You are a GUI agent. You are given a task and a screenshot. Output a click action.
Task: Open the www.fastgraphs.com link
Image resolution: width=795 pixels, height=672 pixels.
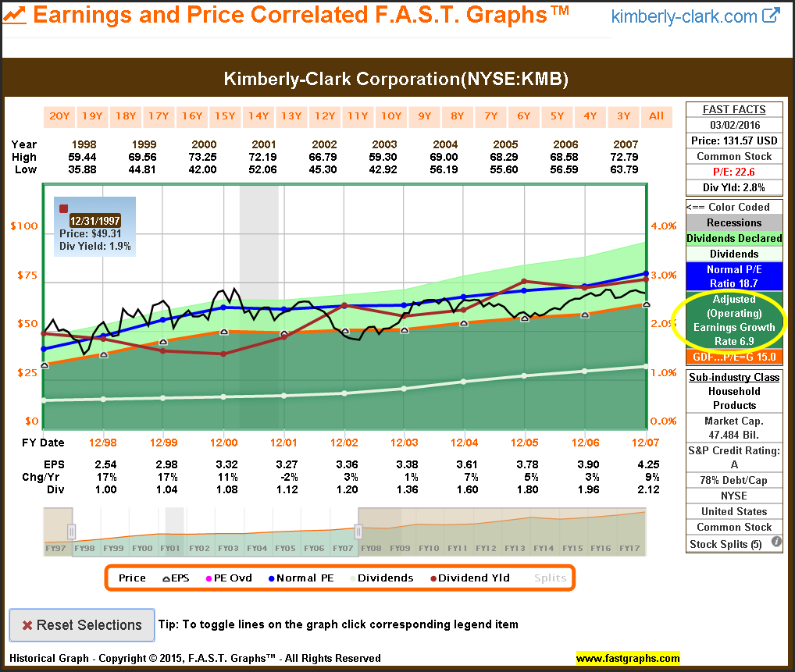[x=628, y=658]
